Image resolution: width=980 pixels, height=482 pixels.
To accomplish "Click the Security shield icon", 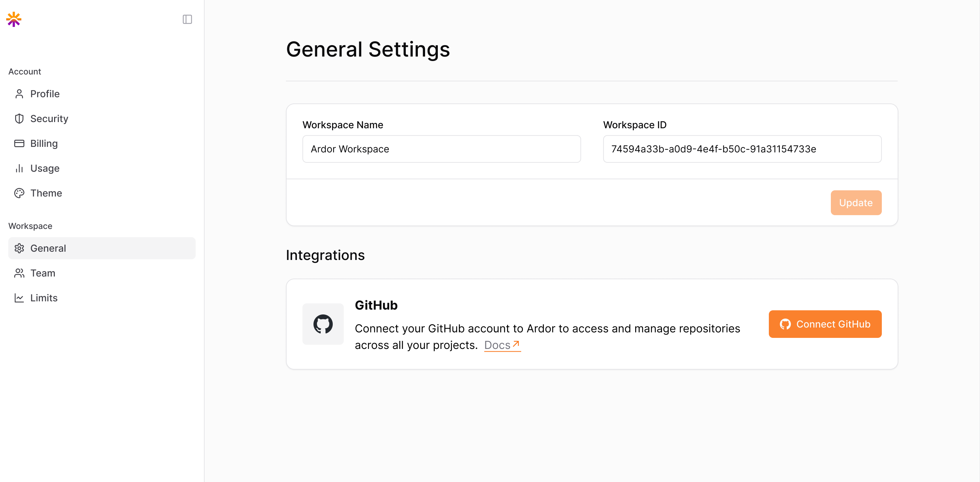I will pyautogui.click(x=19, y=118).
